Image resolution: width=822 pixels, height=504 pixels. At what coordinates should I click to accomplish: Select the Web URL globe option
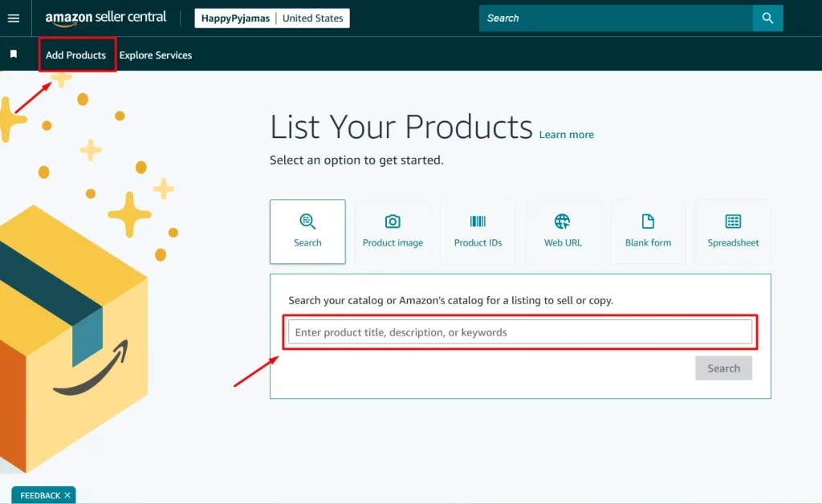point(563,231)
